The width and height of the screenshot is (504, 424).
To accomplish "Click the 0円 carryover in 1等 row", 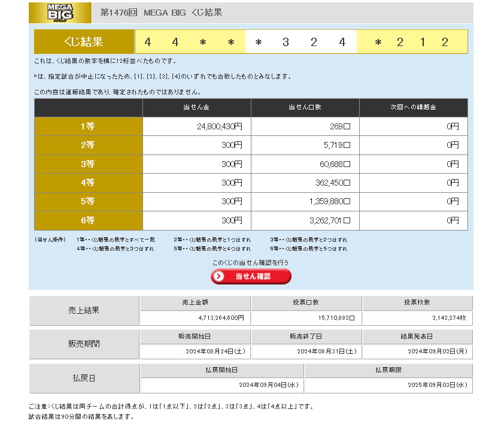I will (453, 126).
